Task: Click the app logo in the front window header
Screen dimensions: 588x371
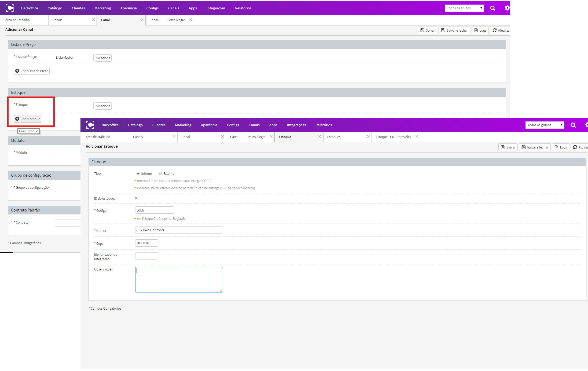Action: [x=90, y=125]
